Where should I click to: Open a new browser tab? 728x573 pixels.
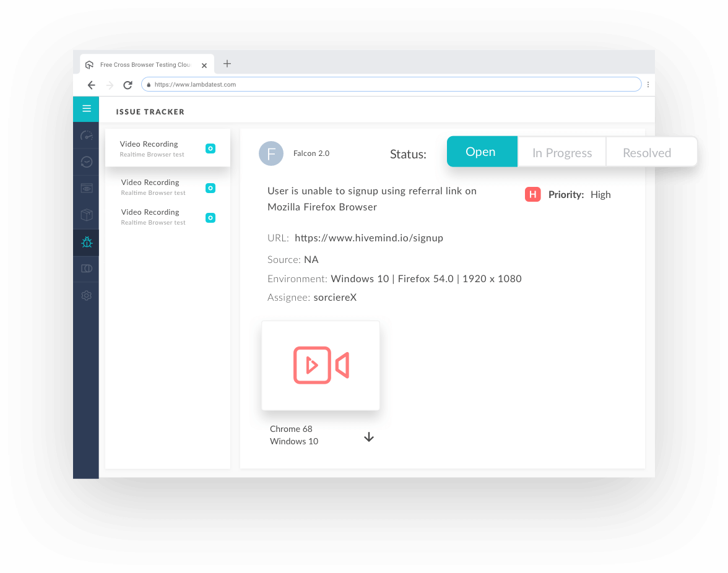[227, 64]
